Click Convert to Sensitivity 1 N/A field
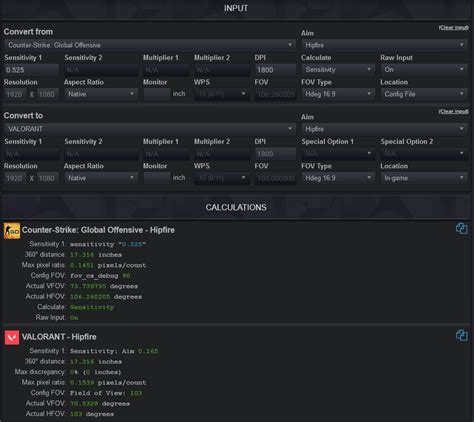 click(32, 154)
